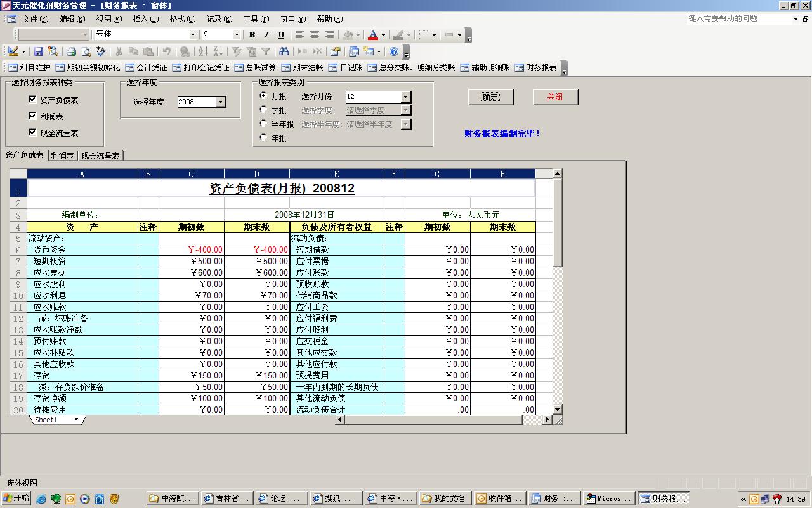Open 选择月份 month dropdown

tap(406, 97)
